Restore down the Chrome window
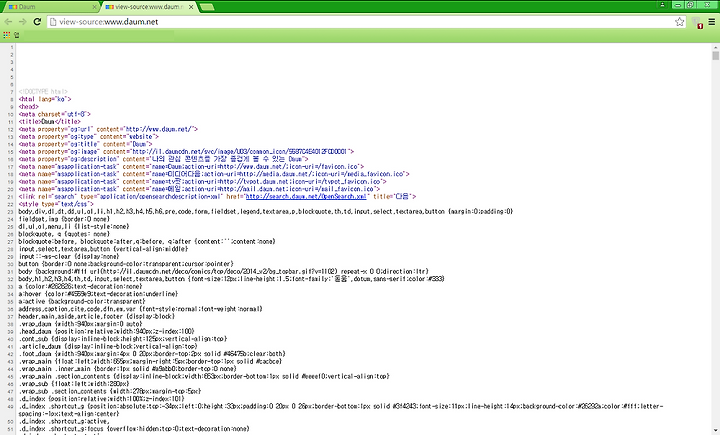Image resolution: width=720 pixels, height=435 pixels. pyautogui.click(x=690, y=5)
